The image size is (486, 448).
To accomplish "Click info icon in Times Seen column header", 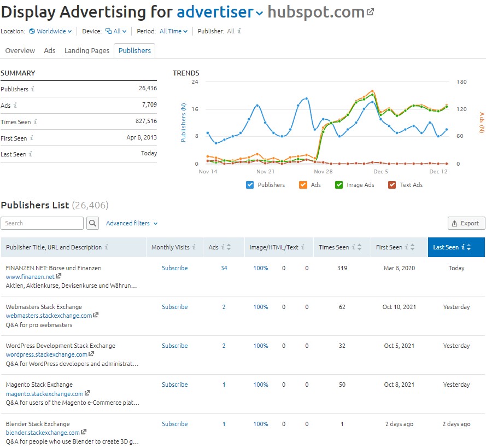I will [353, 247].
